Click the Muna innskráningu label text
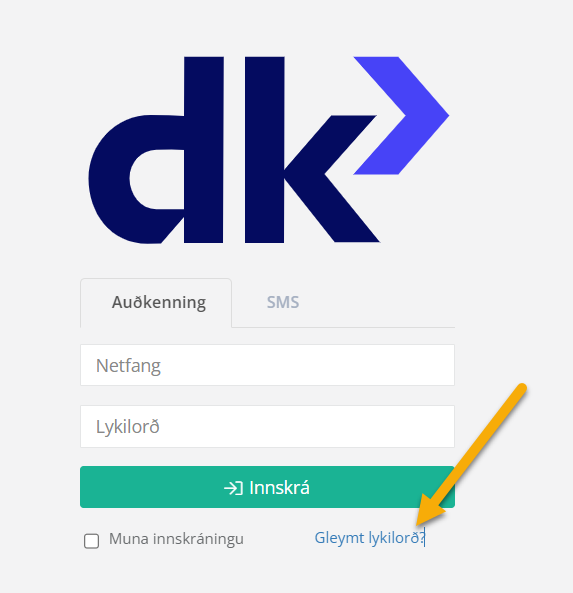Viewport: 573px width, 593px height. click(x=176, y=539)
